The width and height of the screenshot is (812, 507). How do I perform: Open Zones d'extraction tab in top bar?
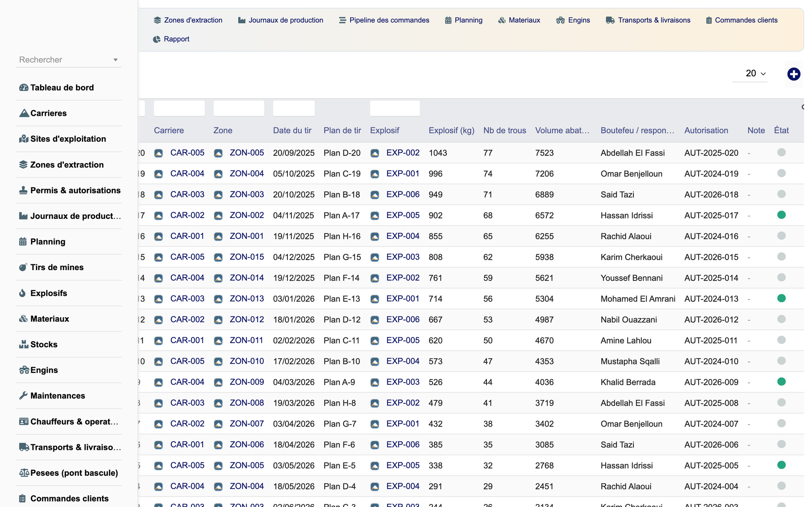click(x=188, y=20)
